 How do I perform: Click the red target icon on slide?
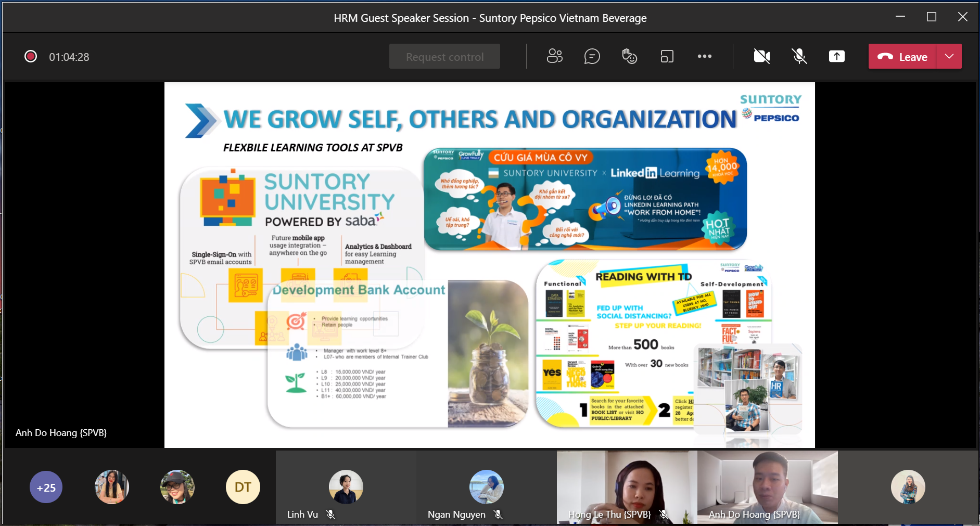click(x=296, y=322)
